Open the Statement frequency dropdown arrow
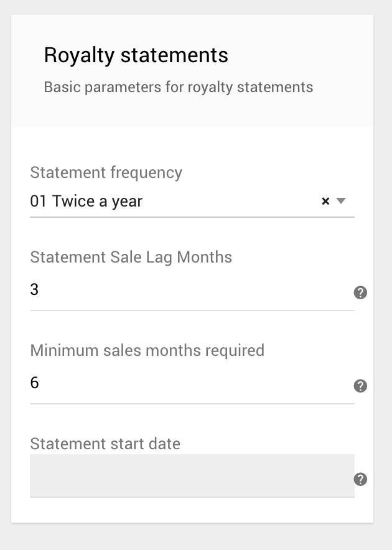 click(x=340, y=201)
